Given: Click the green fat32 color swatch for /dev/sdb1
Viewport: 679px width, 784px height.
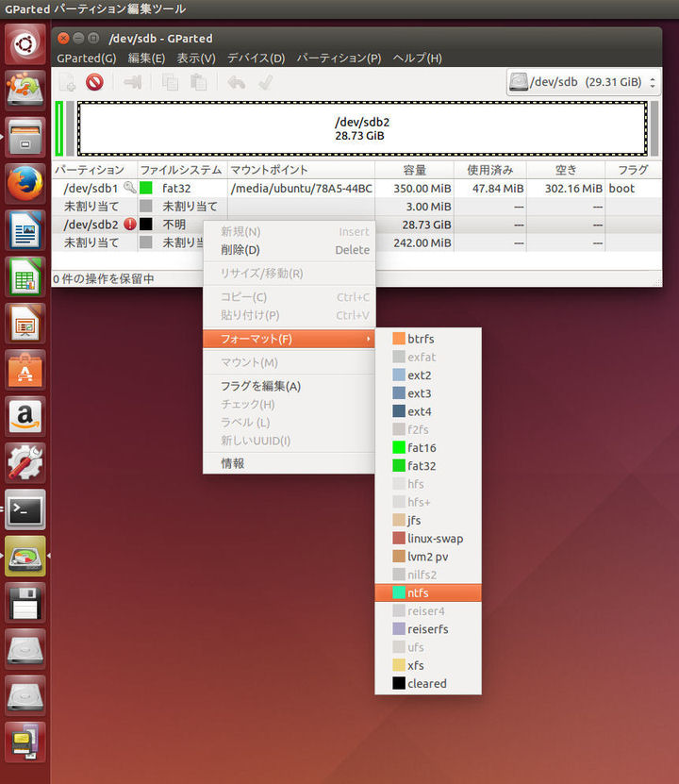Looking at the screenshot, I should pos(146,188).
